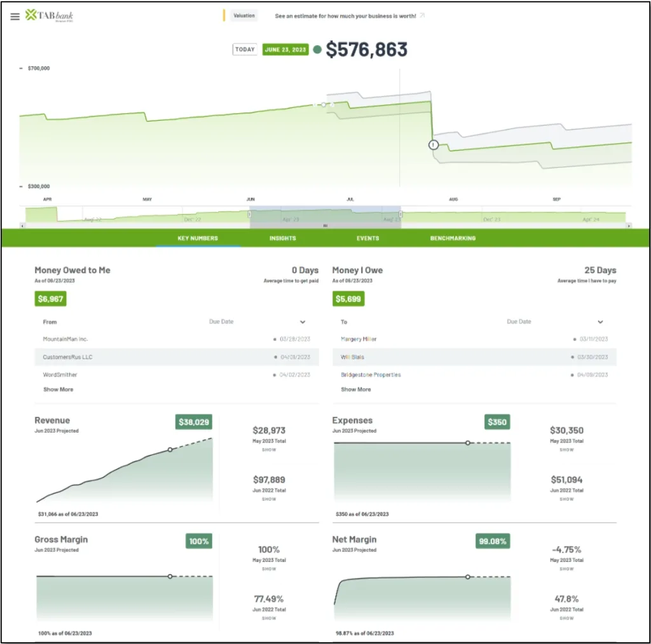
Task: Click the right arrow of the timeline scrollbar
Action: click(x=629, y=226)
